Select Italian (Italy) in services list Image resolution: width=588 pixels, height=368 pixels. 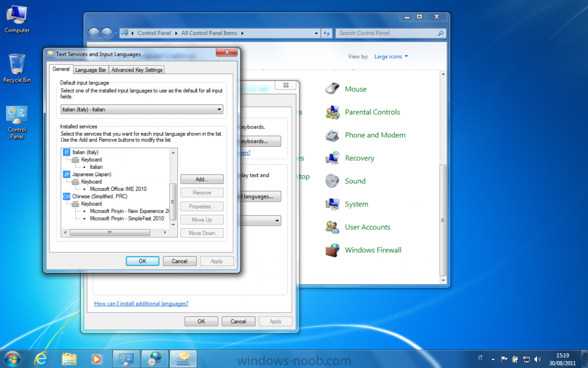[x=85, y=152]
